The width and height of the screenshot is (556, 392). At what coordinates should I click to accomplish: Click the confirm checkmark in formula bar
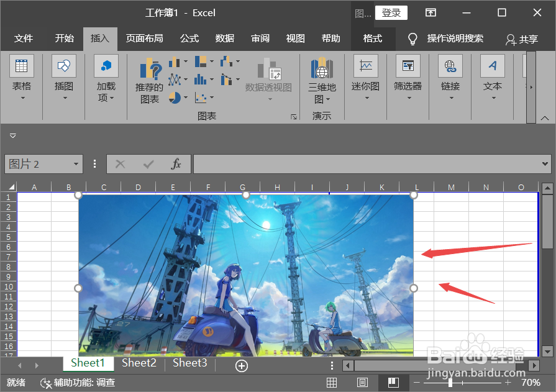(x=148, y=164)
